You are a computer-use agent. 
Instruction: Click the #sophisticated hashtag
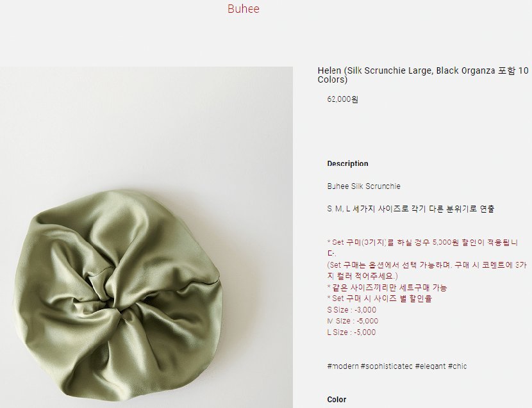pos(387,366)
